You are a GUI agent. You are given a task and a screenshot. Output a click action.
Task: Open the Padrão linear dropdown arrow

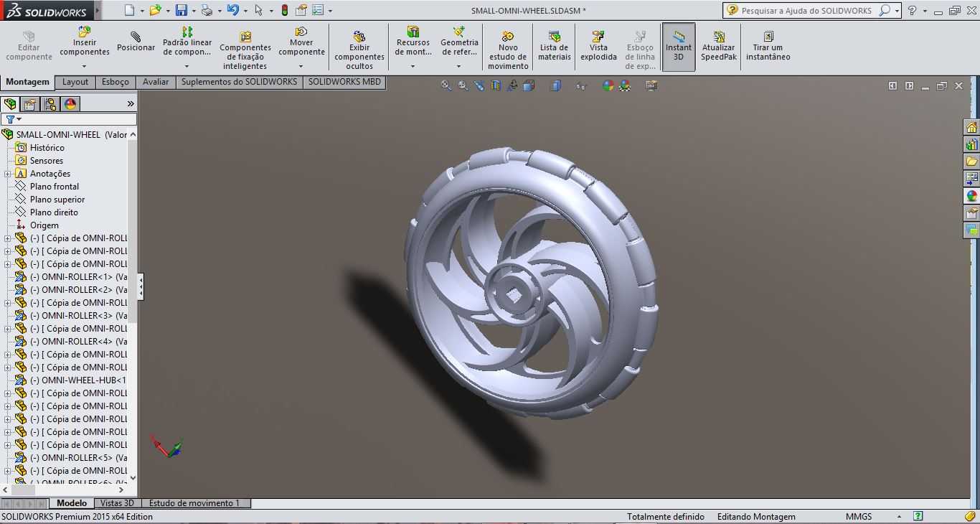187,66
